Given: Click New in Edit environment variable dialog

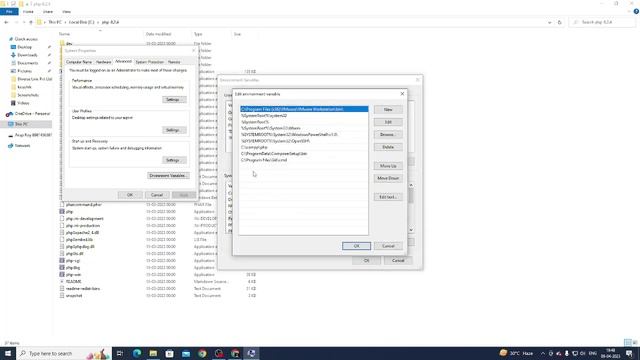Looking at the screenshot, I should point(388,109).
